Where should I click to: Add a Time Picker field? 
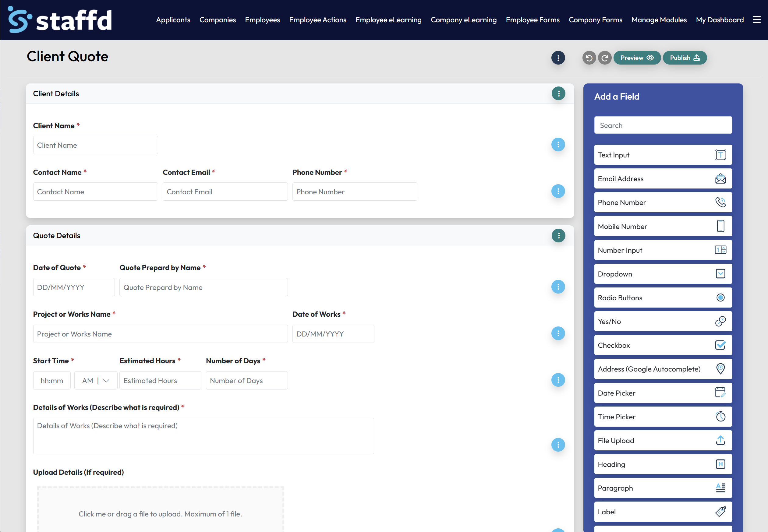(x=663, y=417)
